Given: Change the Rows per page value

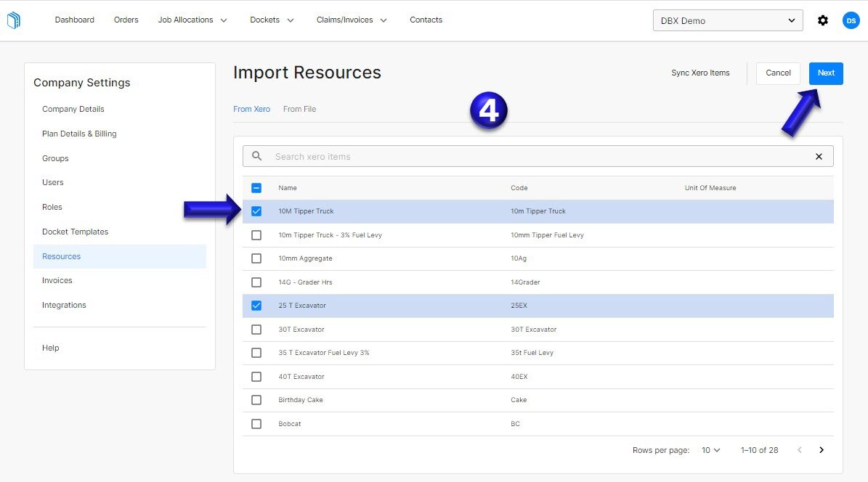Looking at the screenshot, I should click(710, 450).
